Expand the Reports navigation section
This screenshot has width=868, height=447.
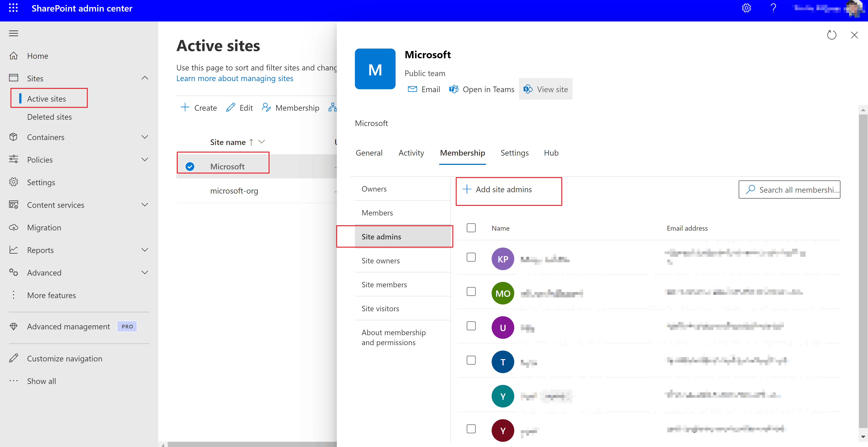pos(145,250)
